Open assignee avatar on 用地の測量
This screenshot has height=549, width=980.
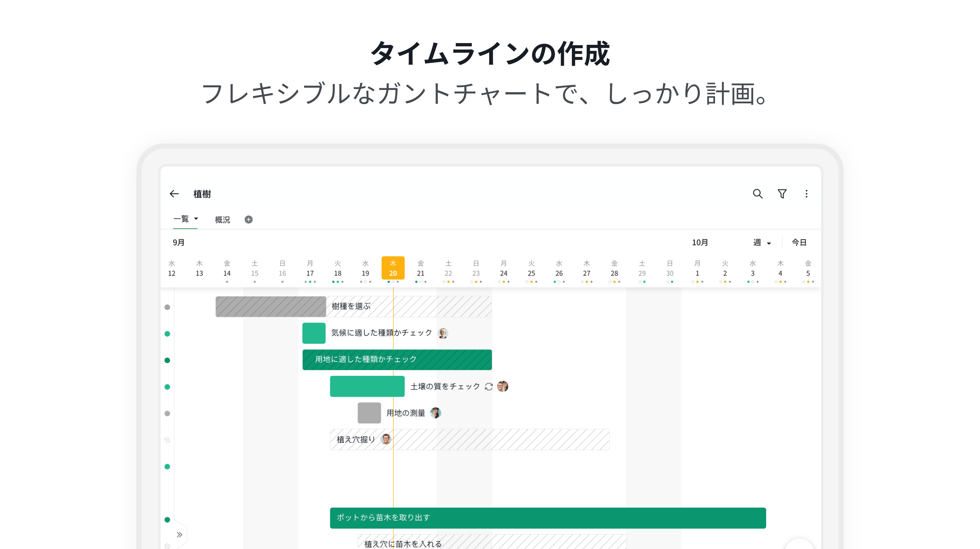(x=435, y=413)
